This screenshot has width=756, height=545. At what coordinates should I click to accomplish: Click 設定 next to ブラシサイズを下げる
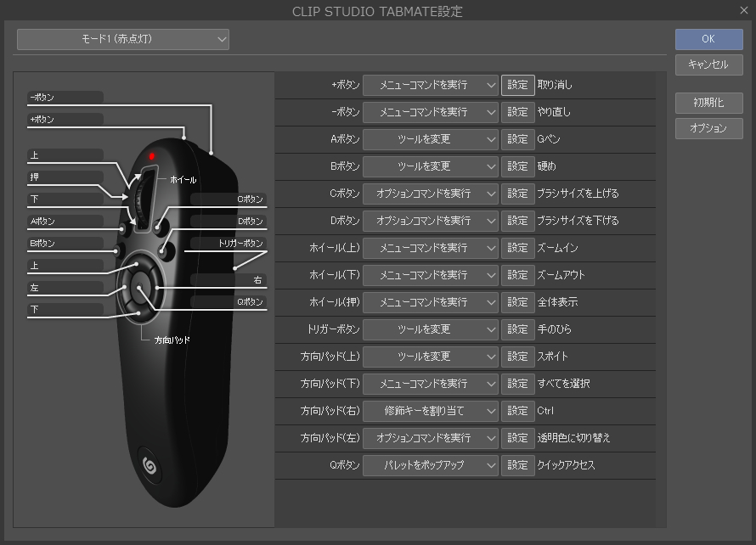click(518, 222)
